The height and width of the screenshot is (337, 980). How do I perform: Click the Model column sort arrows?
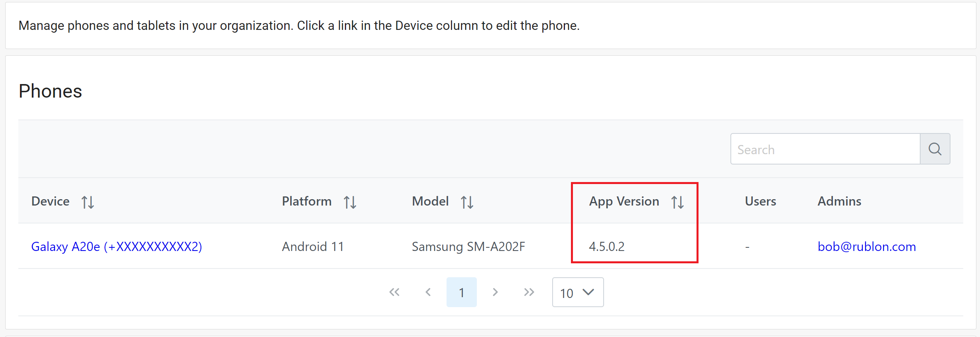point(467,202)
